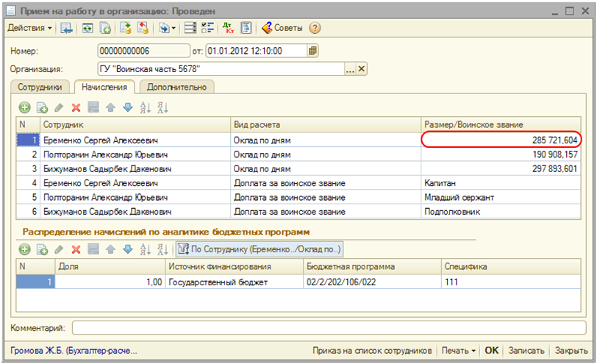Image resolution: width=597 pixels, height=364 pixels.
Task: Switch to the Дополнительно tab
Action: [176, 87]
